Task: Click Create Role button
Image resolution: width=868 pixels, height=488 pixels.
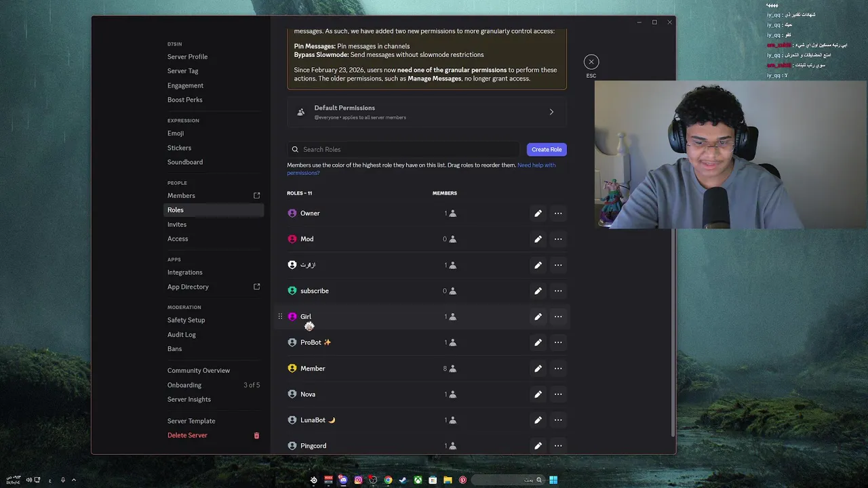Action: click(547, 149)
